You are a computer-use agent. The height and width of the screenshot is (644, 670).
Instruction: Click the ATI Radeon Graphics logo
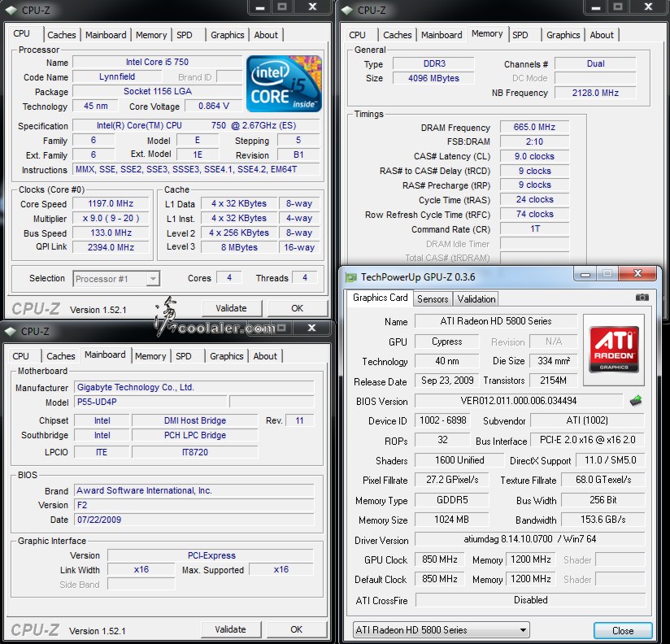tap(614, 350)
